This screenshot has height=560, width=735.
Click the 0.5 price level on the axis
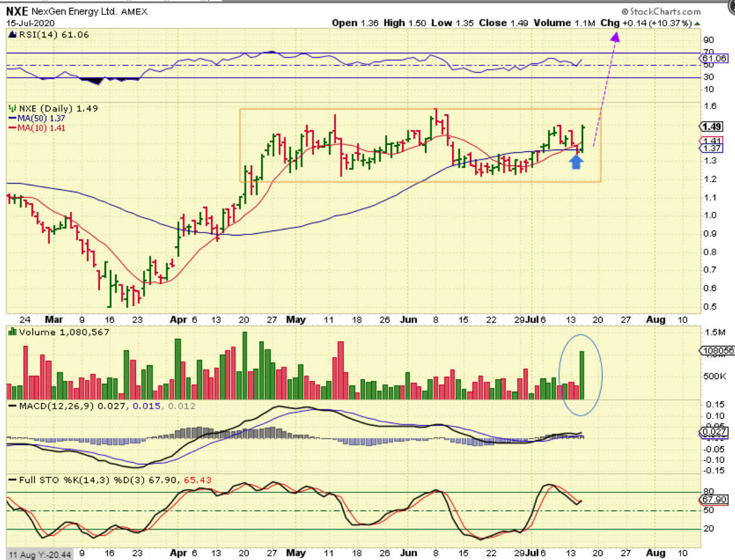[x=710, y=307]
